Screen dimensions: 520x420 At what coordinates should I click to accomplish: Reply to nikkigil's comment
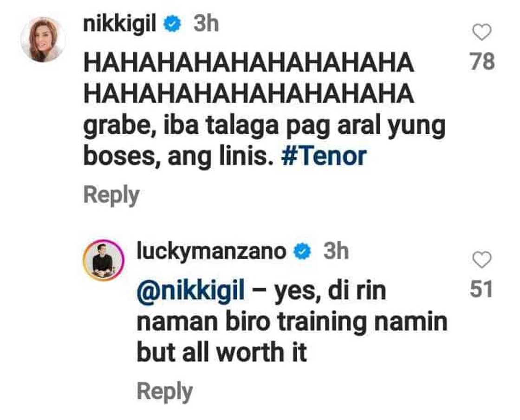pos(111,196)
